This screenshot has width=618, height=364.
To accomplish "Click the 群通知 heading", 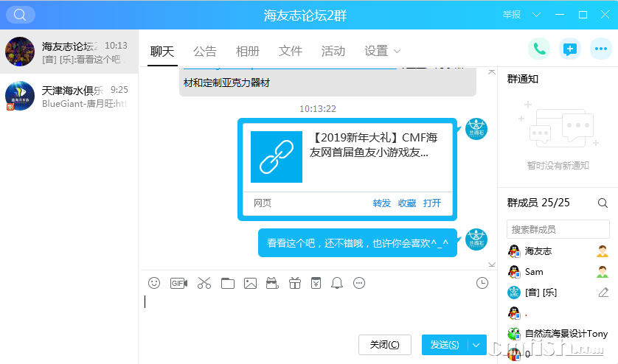I will [x=523, y=79].
